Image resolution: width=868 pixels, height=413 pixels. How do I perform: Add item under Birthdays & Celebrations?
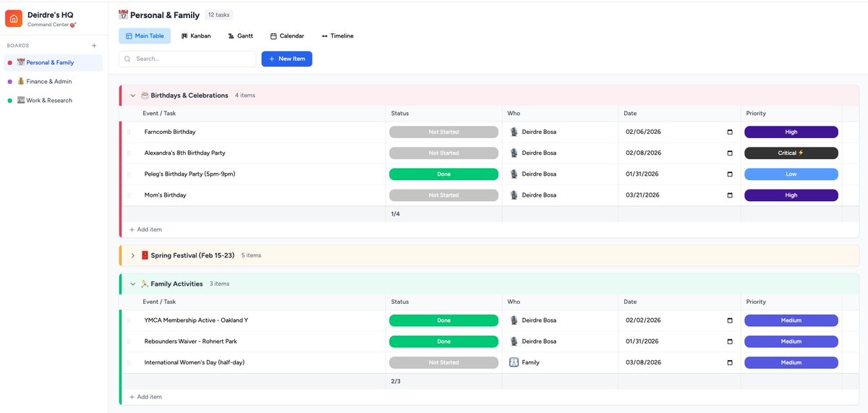145,229
